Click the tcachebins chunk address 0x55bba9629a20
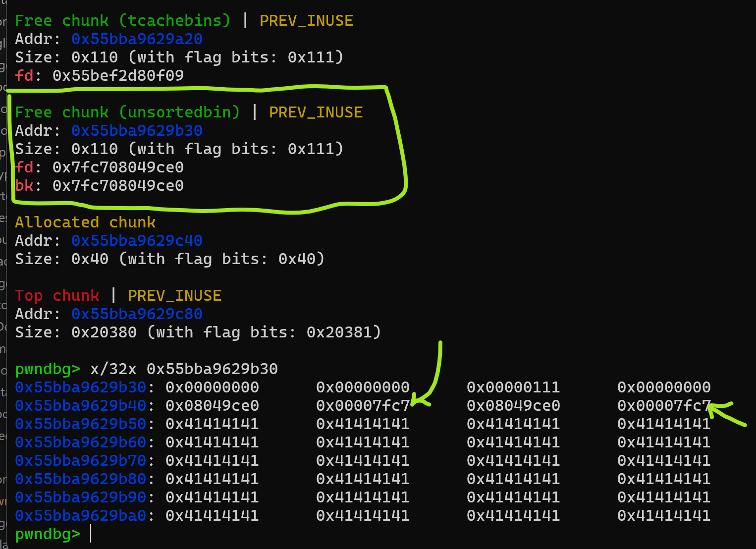 137,39
